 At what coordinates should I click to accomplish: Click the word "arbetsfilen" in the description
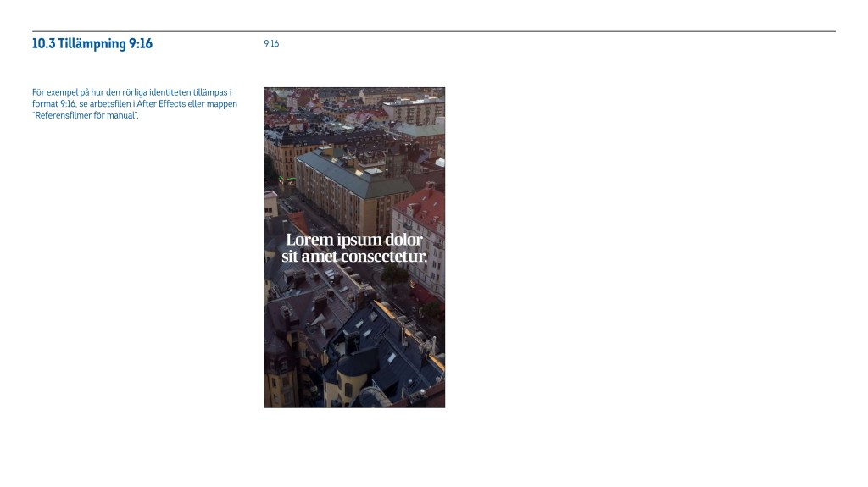(x=99, y=103)
